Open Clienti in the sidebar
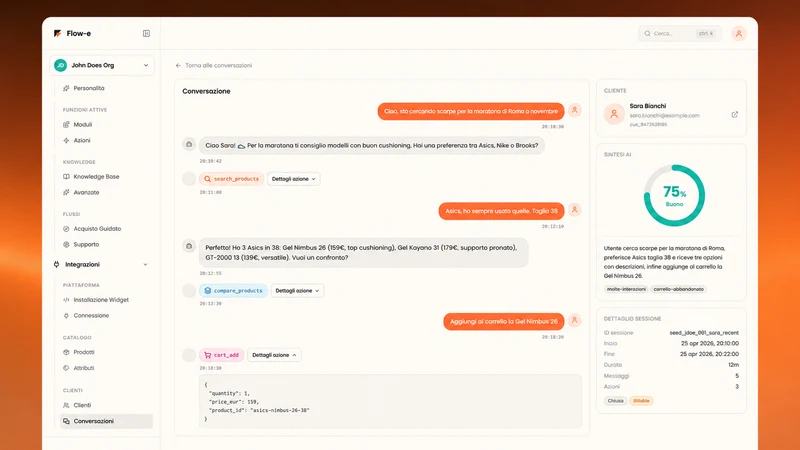 82,405
